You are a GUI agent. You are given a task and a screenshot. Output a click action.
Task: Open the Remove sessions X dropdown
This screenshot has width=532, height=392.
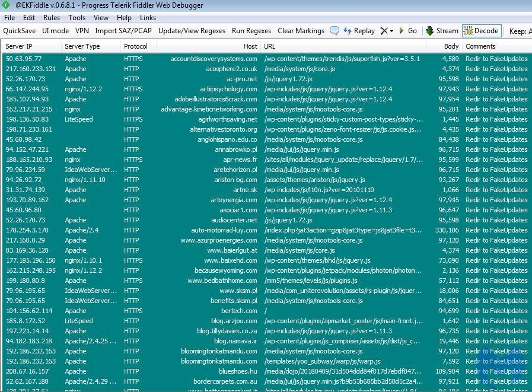pos(387,31)
